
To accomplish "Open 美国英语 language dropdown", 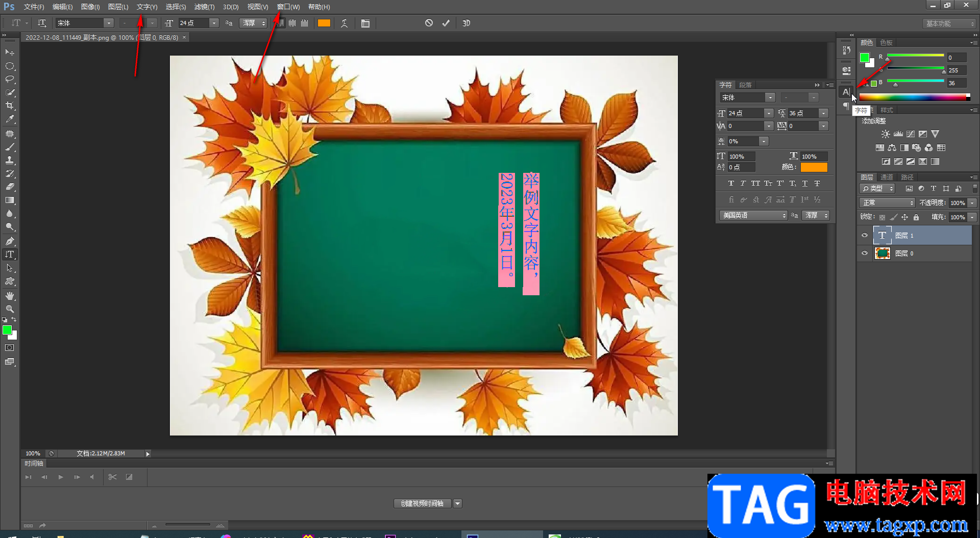I will pos(753,215).
